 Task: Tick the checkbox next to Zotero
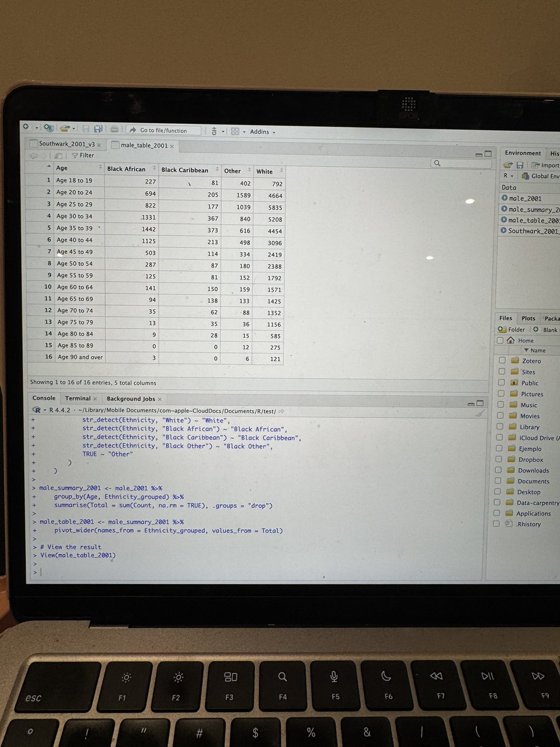pos(502,360)
